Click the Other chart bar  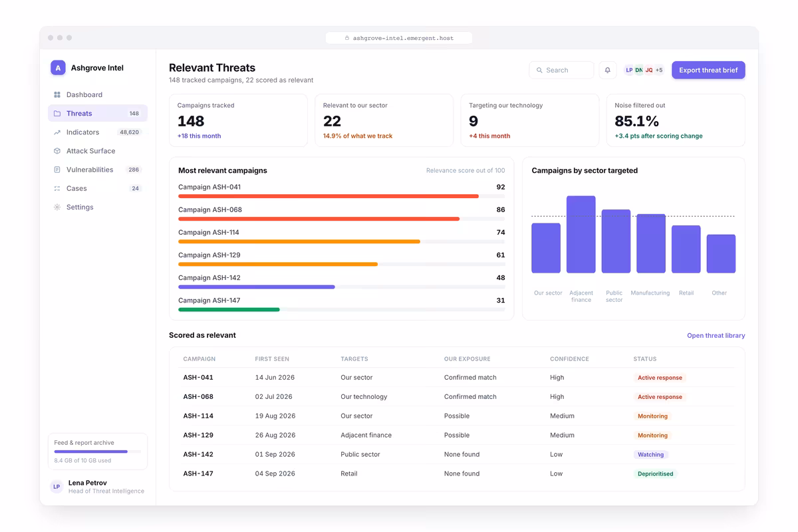pos(721,253)
